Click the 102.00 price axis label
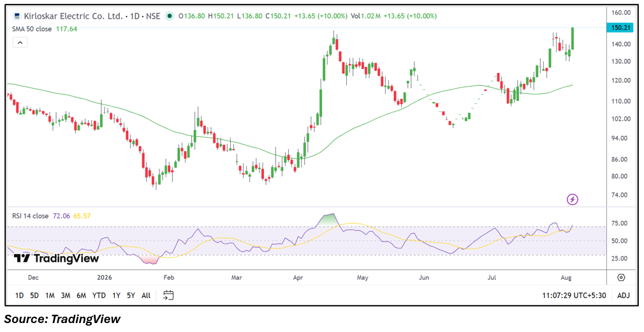Screen dimensions: 644x332 coord(621,119)
